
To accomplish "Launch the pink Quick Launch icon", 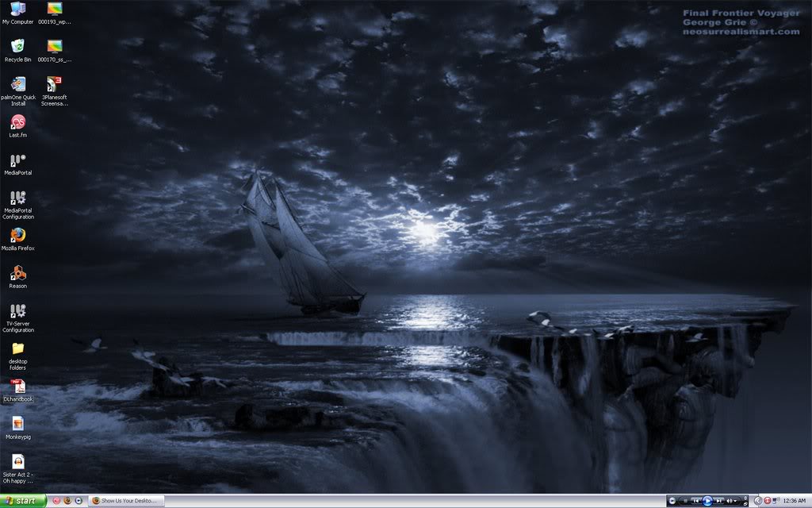I will [56, 501].
